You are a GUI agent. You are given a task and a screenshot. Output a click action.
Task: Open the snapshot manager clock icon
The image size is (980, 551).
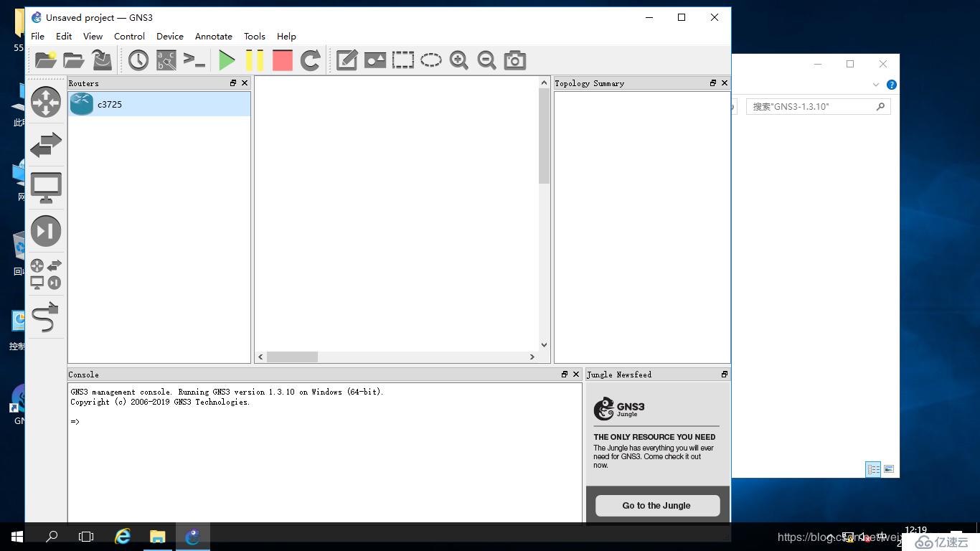[138, 60]
